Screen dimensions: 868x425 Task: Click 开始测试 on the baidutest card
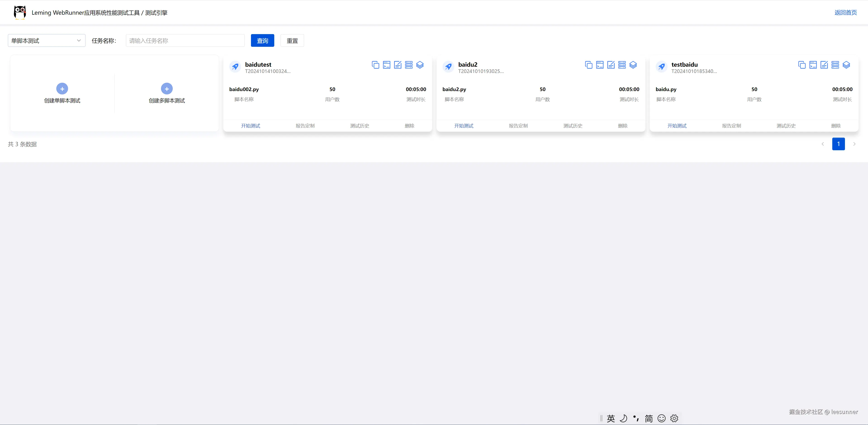pyautogui.click(x=250, y=126)
